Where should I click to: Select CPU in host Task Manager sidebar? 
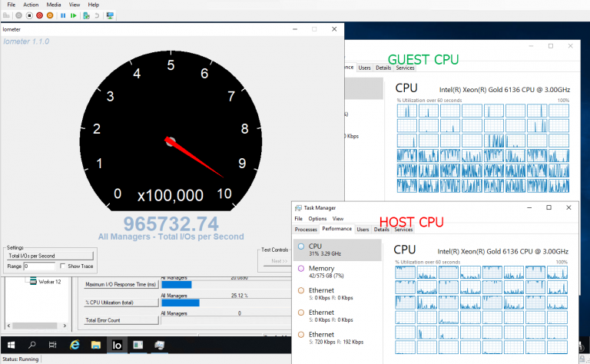(337, 250)
